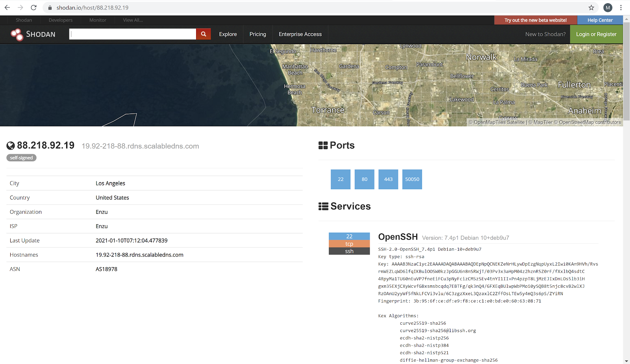This screenshot has width=630, height=364.
Task: Click the browser address bar URL
Action: (92, 7)
